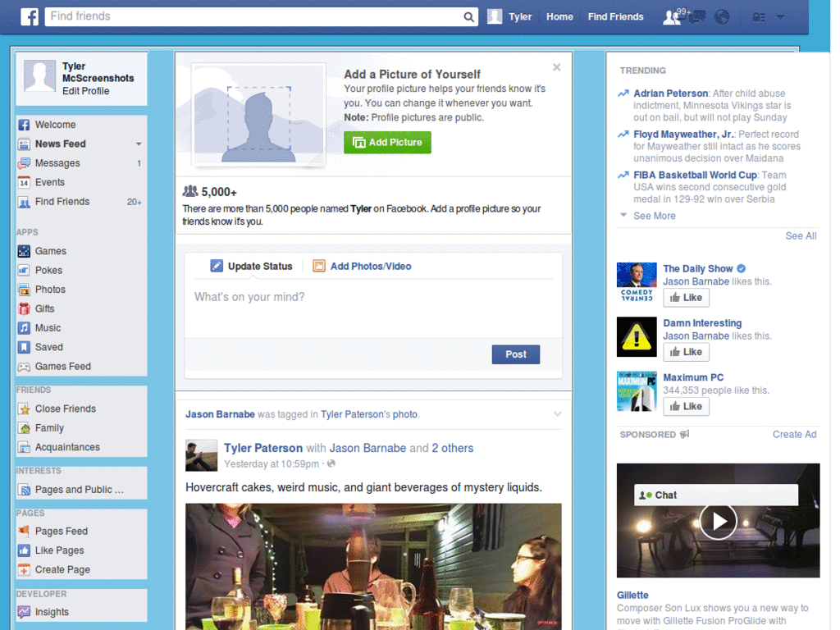840x630 pixels.
Task: Click the Find Friends sidebar icon
Action: coord(24,202)
